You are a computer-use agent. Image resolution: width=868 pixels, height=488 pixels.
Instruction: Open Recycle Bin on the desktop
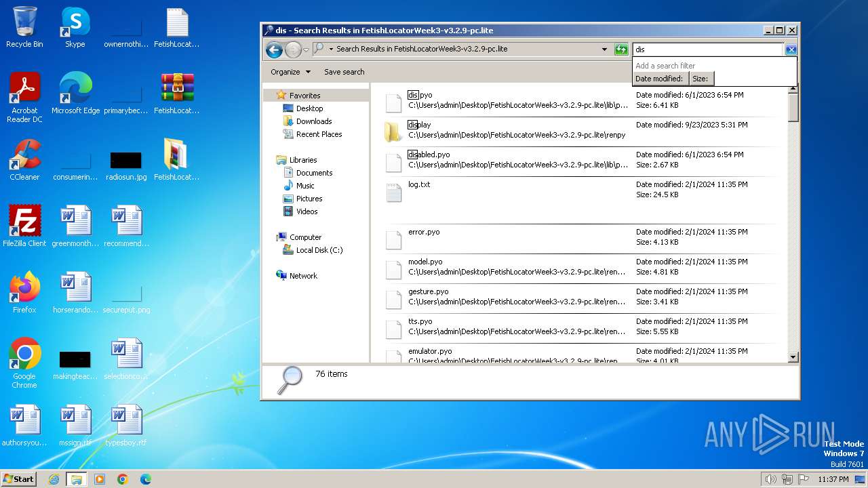coord(24,28)
